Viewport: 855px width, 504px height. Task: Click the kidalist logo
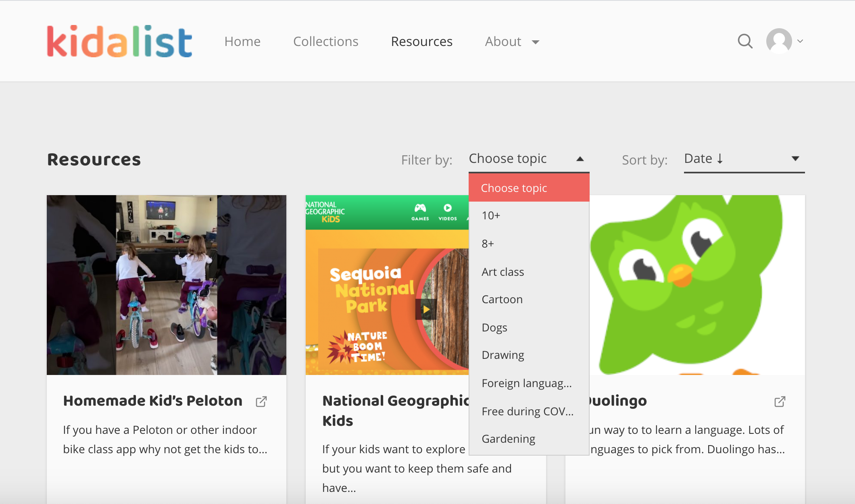pyautogui.click(x=119, y=41)
